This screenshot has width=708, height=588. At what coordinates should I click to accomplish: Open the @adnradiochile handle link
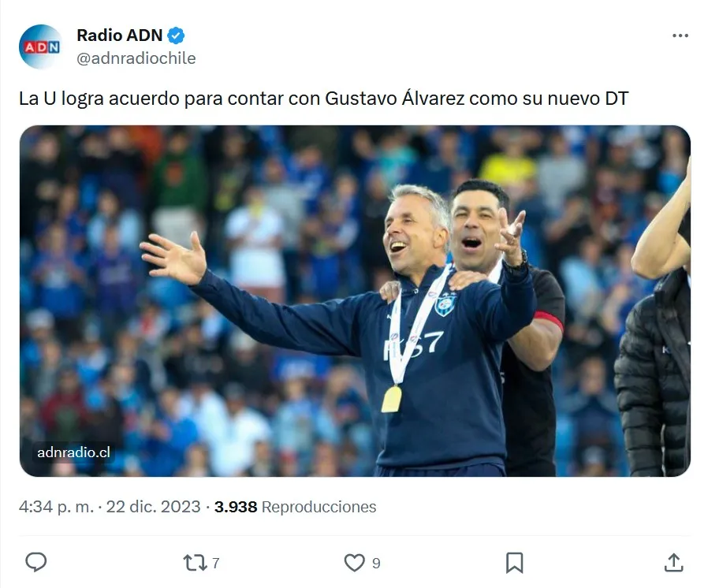click(x=136, y=58)
